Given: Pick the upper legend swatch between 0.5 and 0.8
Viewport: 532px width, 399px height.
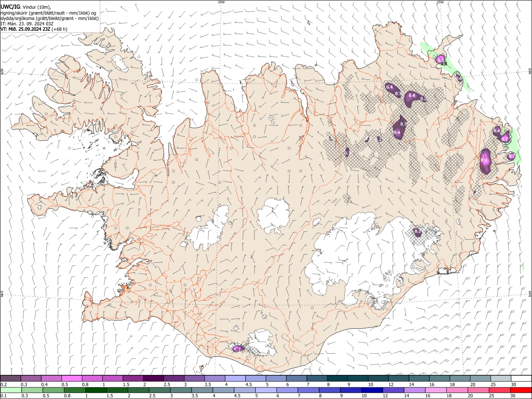Looking at the screenshot, I should click(x=71, y=379).
